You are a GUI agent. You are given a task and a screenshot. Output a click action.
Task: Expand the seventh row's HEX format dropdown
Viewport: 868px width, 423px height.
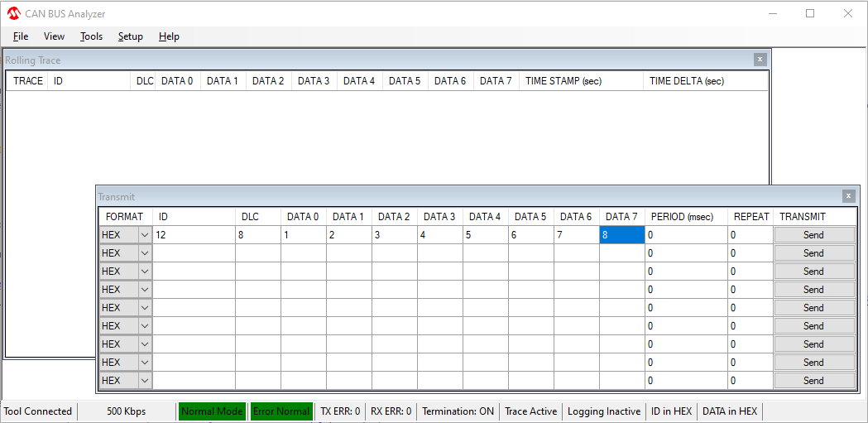[145, 344]
